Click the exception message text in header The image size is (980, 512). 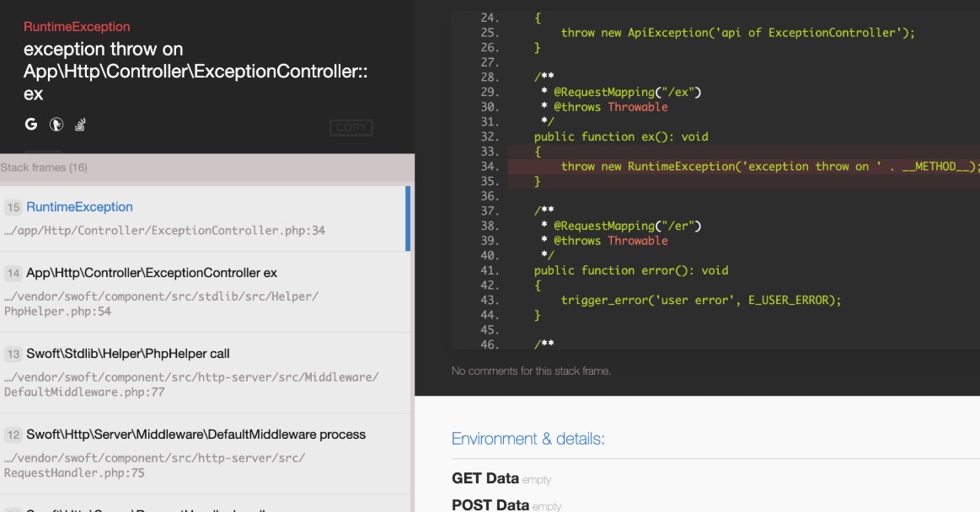click(x=195, y=72)
